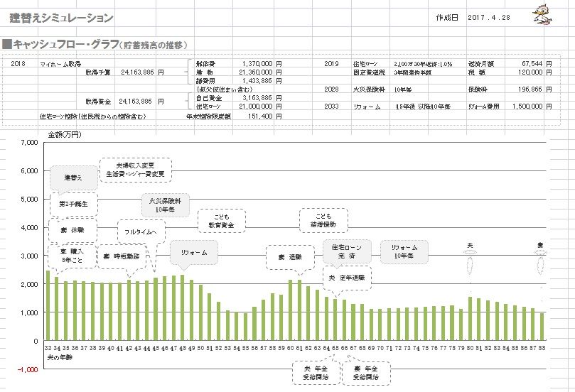Viewport: 575px width, 392px height.
Task: Click the '作成日' label
Action: [447, 18]
